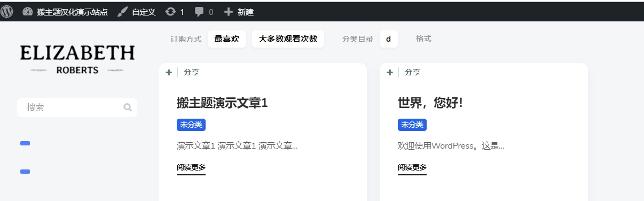
Task: Share the 搬主题演示文章1 post
Action: (191, 73)
